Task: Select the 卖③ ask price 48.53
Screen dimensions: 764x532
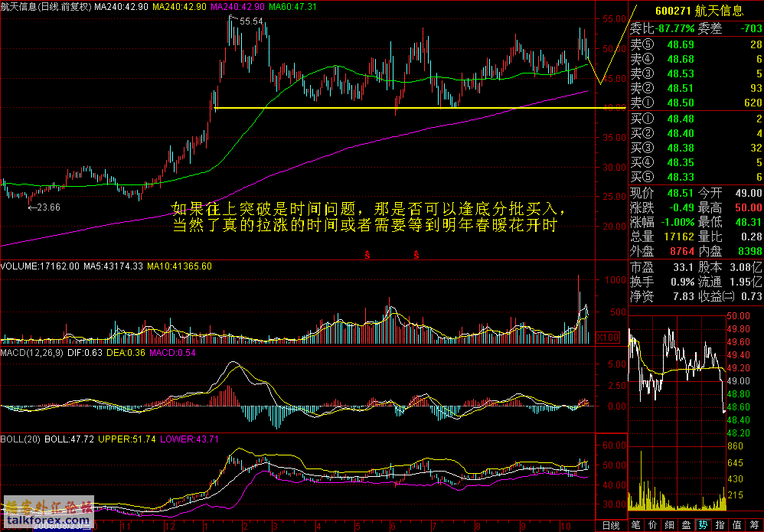Action: 681,73
